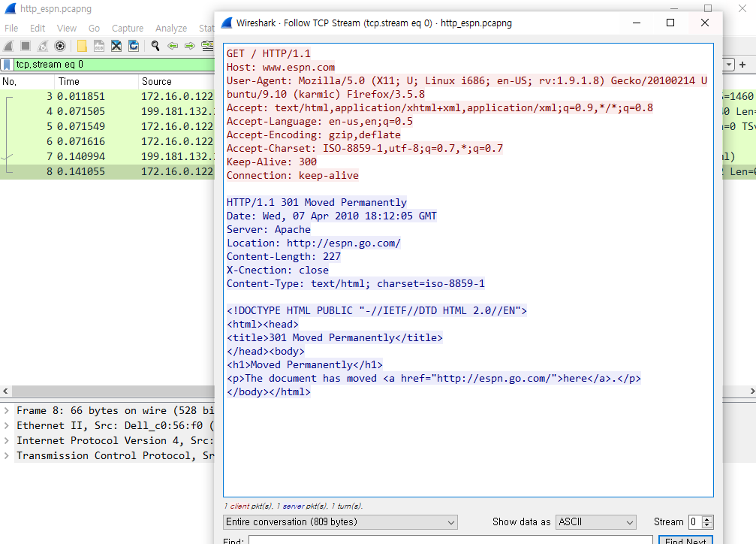The image size is (756, 544).
Task: Click the save capture file icon
Action: [x=99, y=46]
